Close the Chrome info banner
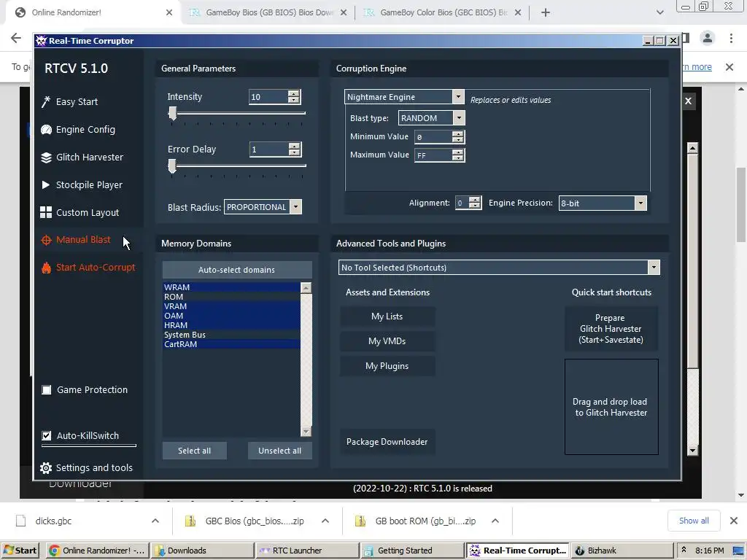The height and width of the screenshot is (560, 747). tap(729, 67)
